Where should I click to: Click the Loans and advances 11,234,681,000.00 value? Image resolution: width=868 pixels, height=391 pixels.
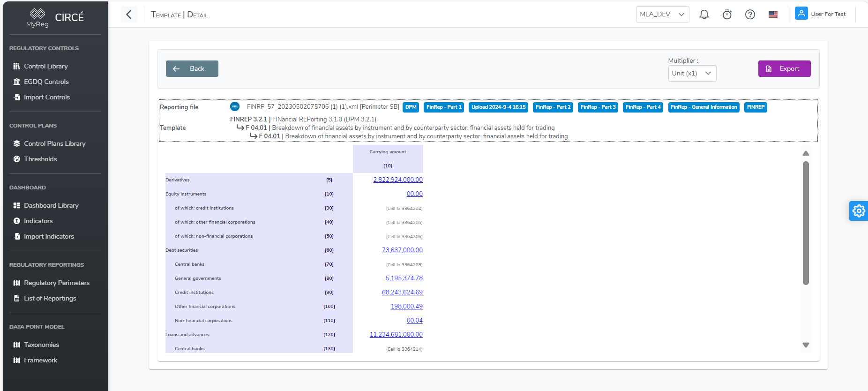coord(396,335)
